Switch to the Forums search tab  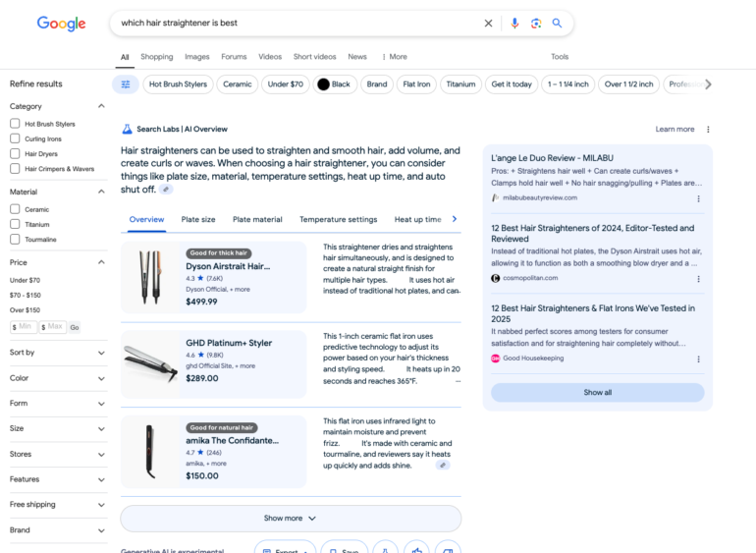coord(234,56)
